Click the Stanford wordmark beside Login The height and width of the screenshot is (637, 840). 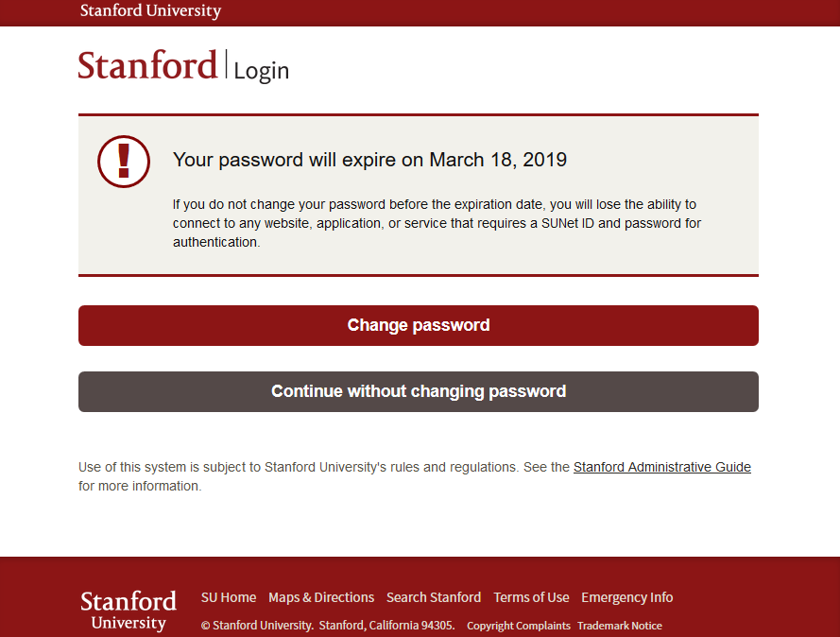point(147,66)
